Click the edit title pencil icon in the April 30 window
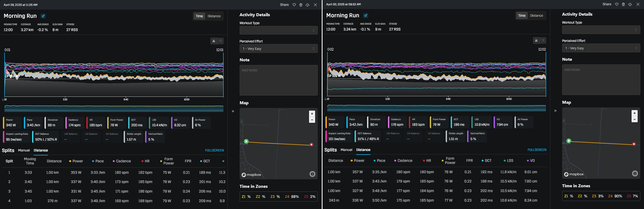 coord(366,15)
